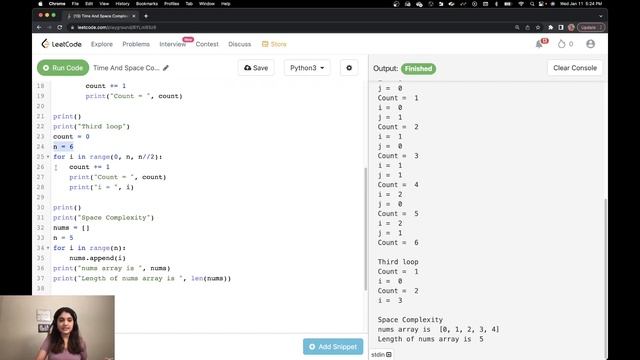Screen dimensions: 640x360
Task: Click the output console scrollbar
Action: point(605,278)
